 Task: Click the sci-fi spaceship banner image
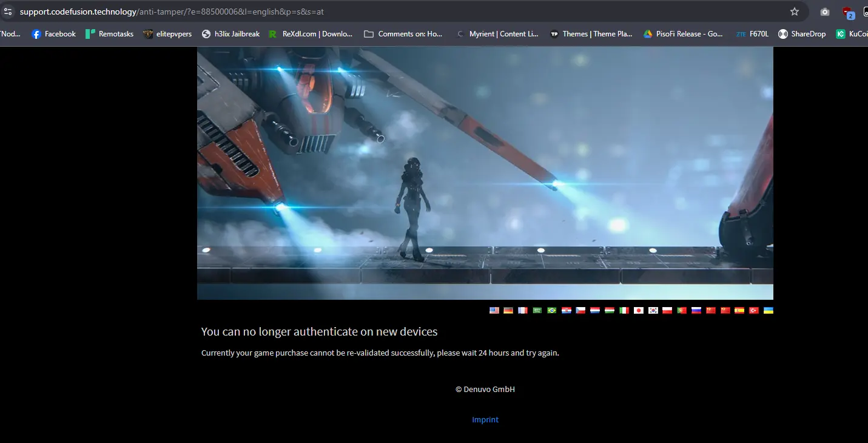pyautogui.click(x=485, y=174)
